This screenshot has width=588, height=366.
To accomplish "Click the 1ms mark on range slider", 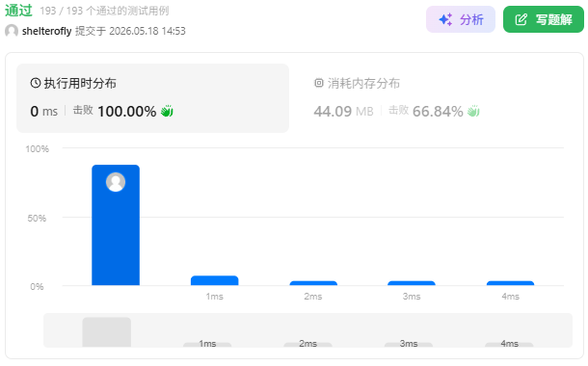I will tap(207, 344).
